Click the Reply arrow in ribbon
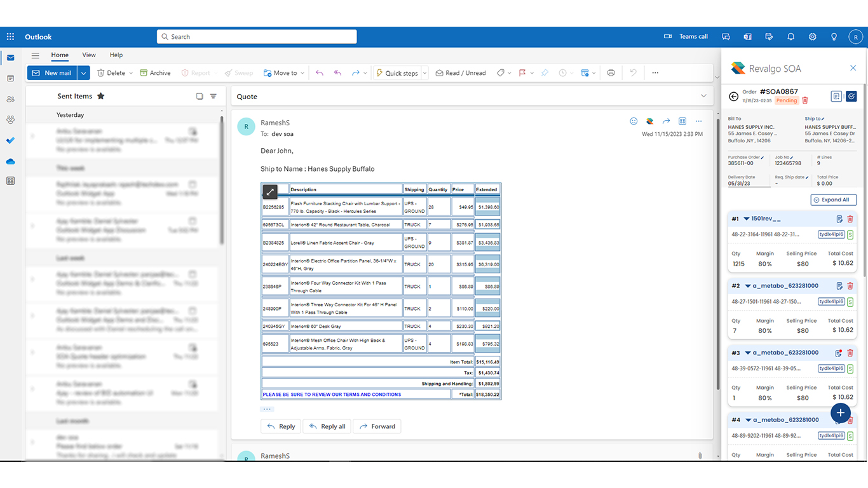This screenshot has width=868, height=488. (x=320, y=73)
